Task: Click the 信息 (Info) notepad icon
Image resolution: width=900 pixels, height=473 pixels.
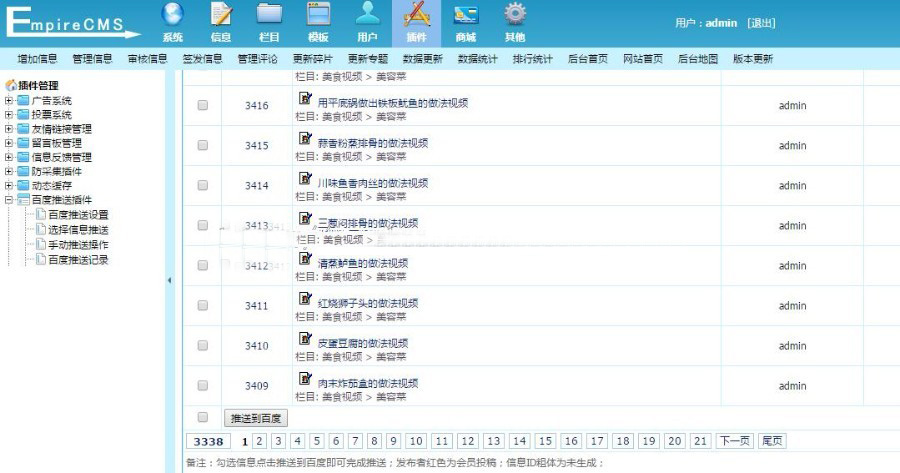Action: (221, 15)
